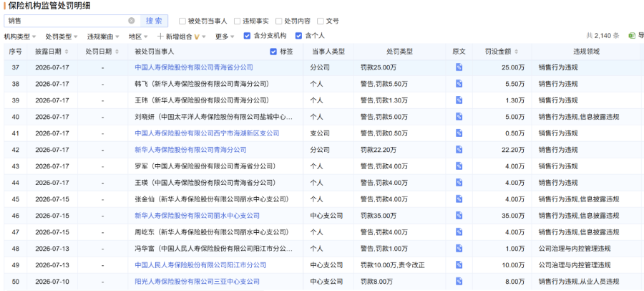Open original document for 张金仙 row
Image resolution: width=644 pixels, height=291 pixels.
pyautogui.click(x=459, y=199)
